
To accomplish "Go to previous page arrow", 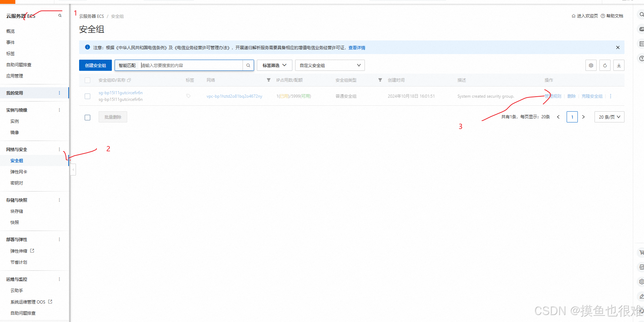I will point(558,117).
